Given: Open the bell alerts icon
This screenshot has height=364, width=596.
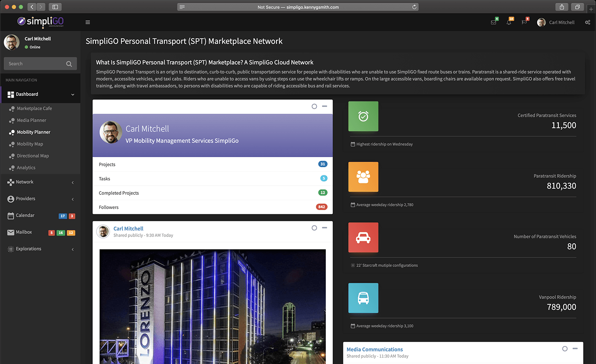Looking at the screenshot, I should click(509, 22).
